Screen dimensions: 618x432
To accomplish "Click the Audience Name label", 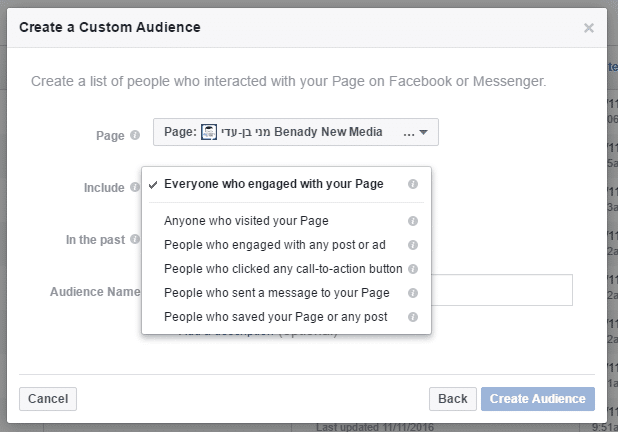I will pos(95,292).
